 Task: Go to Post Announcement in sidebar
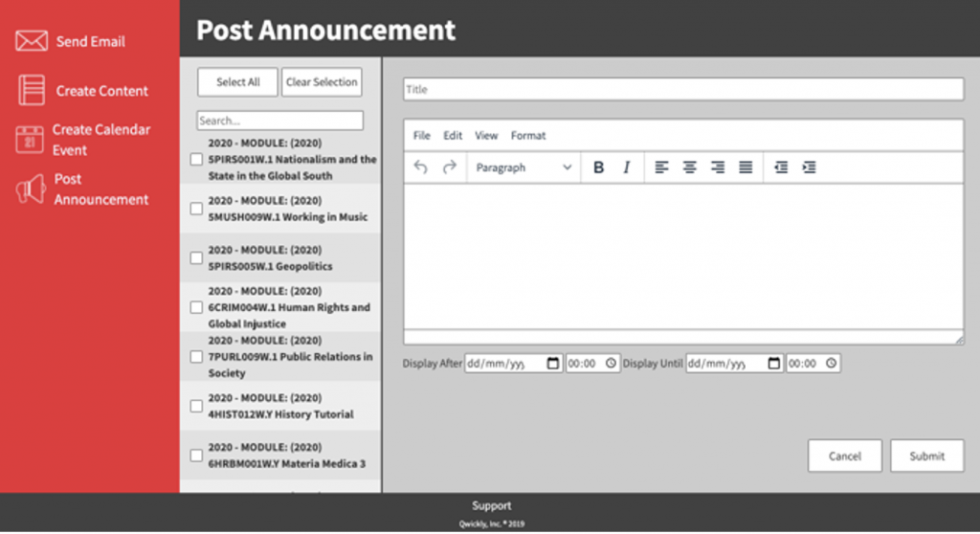pos(101,189)
